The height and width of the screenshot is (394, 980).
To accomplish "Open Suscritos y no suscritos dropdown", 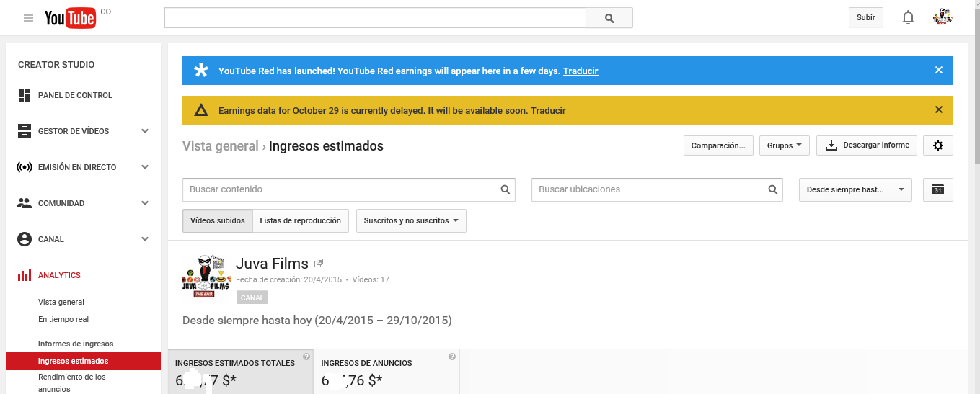I will (x=411, y=220).
